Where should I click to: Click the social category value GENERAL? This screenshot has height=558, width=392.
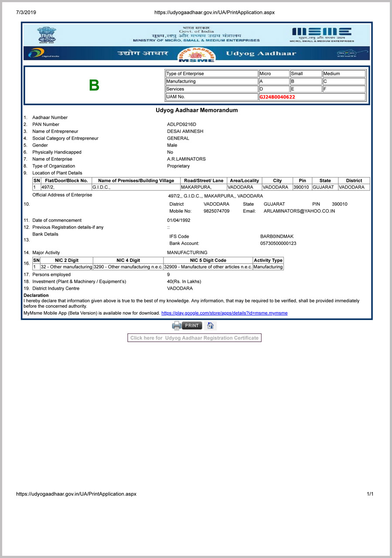178,138
